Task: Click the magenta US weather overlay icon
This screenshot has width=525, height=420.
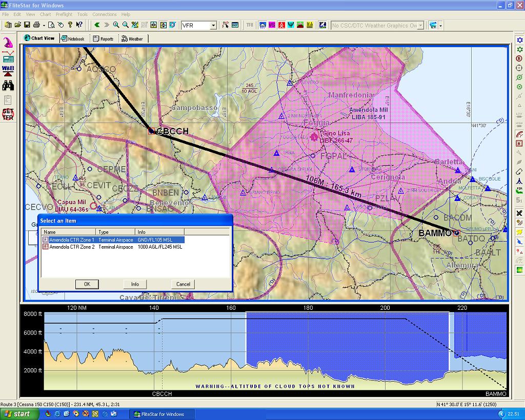Action: (x=272, y=25)
